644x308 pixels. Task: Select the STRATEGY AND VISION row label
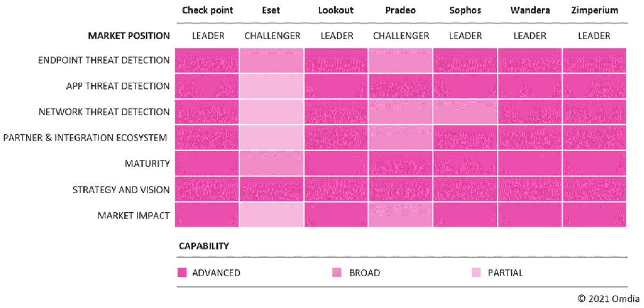tap(121, 190)
